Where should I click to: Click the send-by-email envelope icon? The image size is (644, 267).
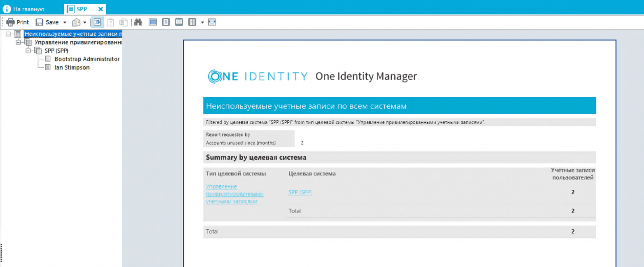tap(76, 22)
